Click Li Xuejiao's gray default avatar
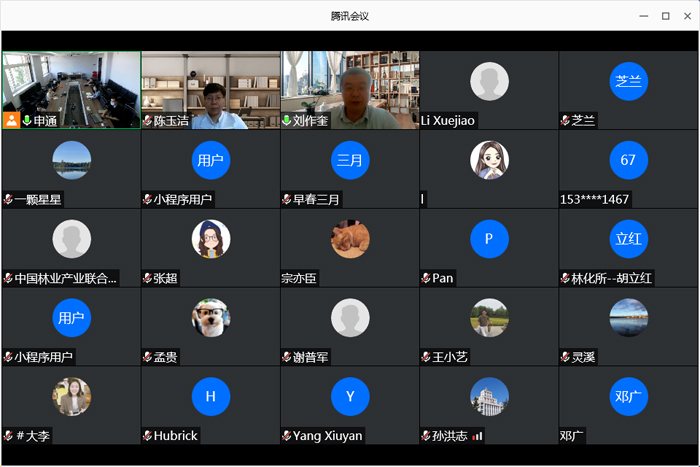Viewport: 700px width, 467px height. click(x=489, y=81)
